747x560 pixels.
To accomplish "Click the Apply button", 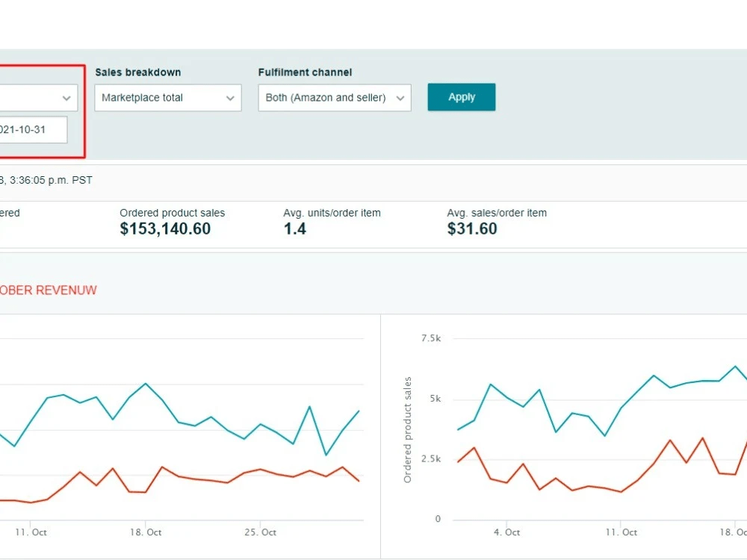I will [461, 97].
